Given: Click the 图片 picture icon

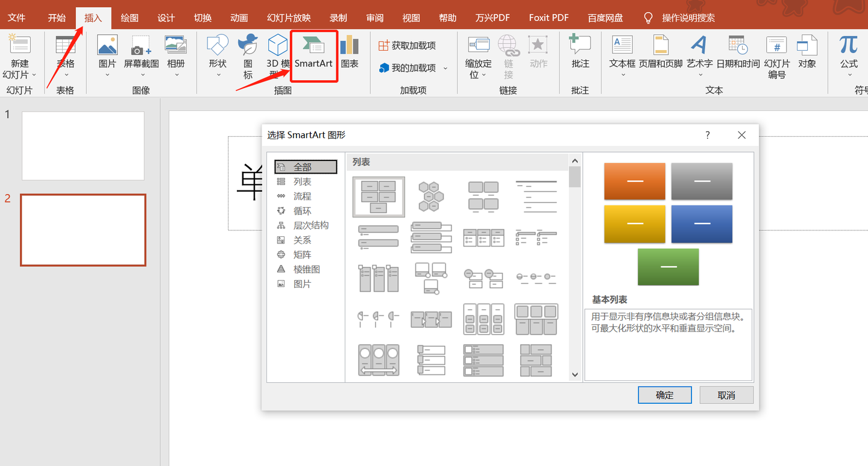Looking at the screenshot, I should 107,45.
